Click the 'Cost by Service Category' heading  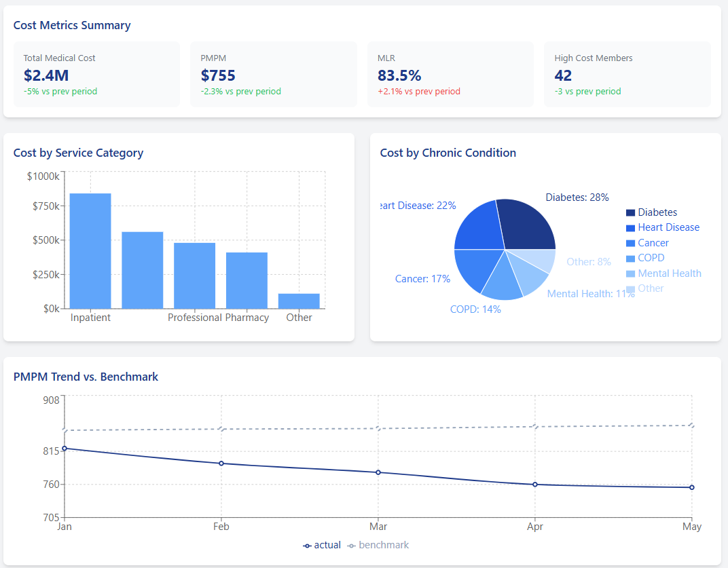click(79, 153)
